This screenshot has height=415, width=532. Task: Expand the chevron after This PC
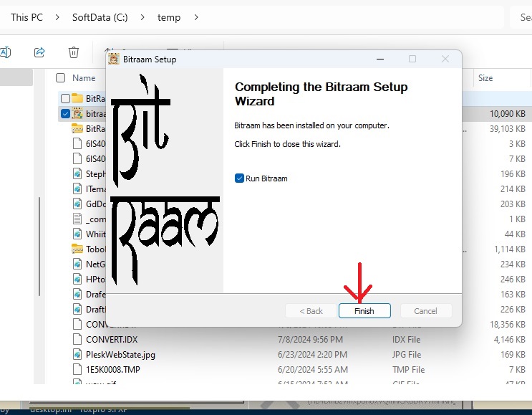(57, 17)
